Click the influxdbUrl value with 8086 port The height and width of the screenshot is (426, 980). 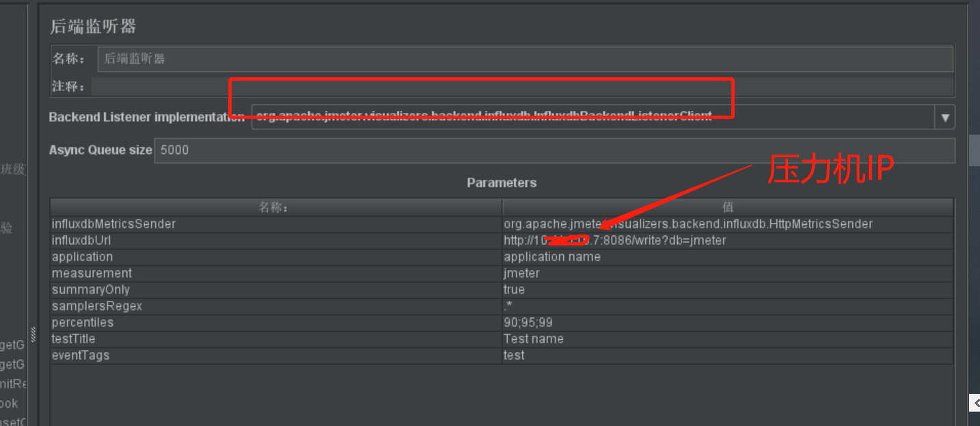[x=728, y=241]
